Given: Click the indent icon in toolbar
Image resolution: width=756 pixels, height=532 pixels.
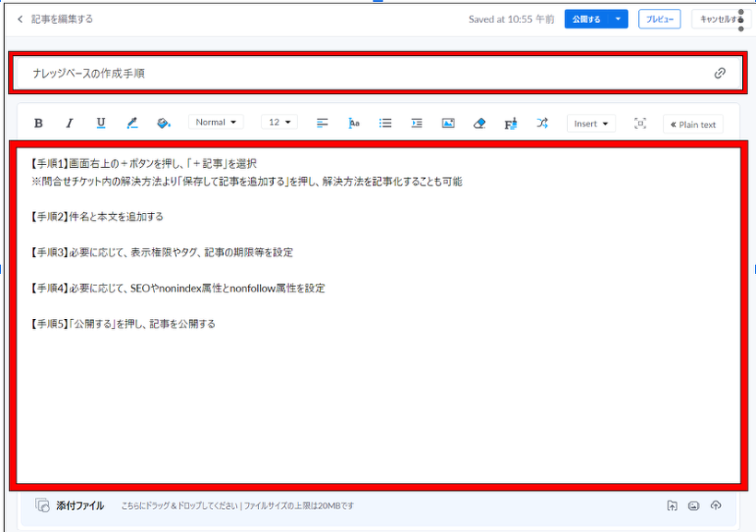Looking at the screenshot, I should point(417,124).
